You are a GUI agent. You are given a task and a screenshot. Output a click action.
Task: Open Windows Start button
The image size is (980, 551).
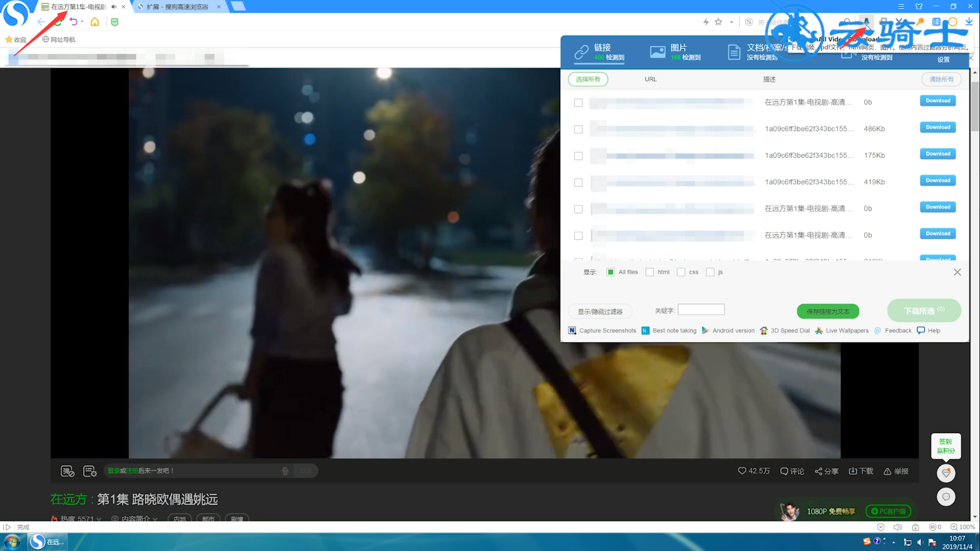click(x=12, y=542)
